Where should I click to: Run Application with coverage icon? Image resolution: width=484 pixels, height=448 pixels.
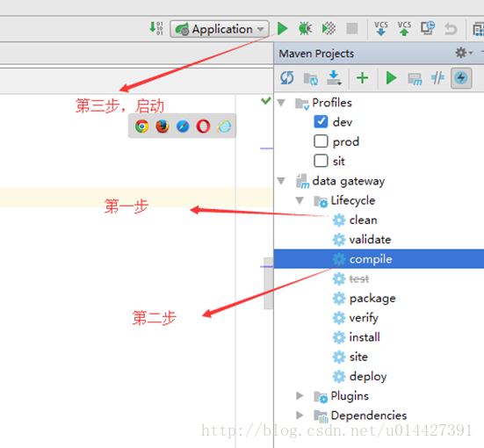(329, 28)
